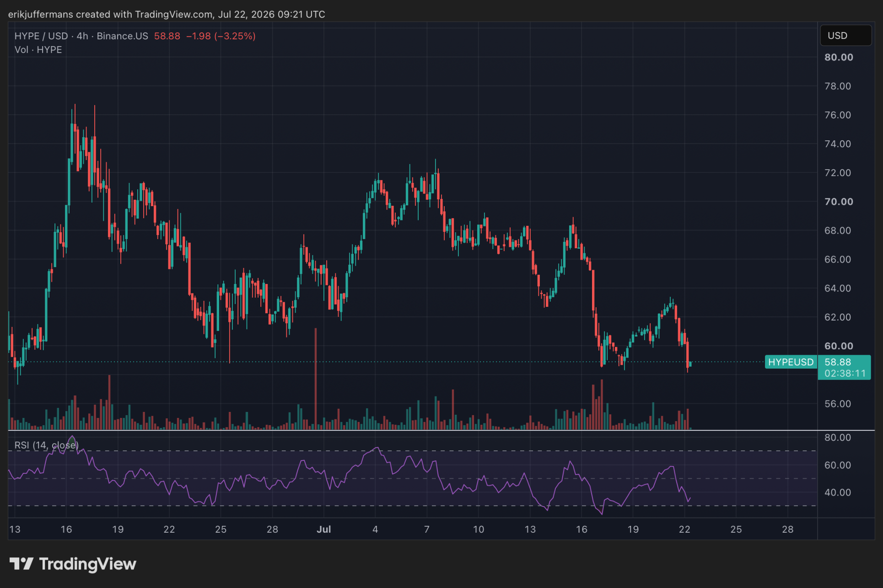This screenshot has height=588, width=883.
Task: Click the HYPEUSD price label tag
Action: [x=791, y=362]
